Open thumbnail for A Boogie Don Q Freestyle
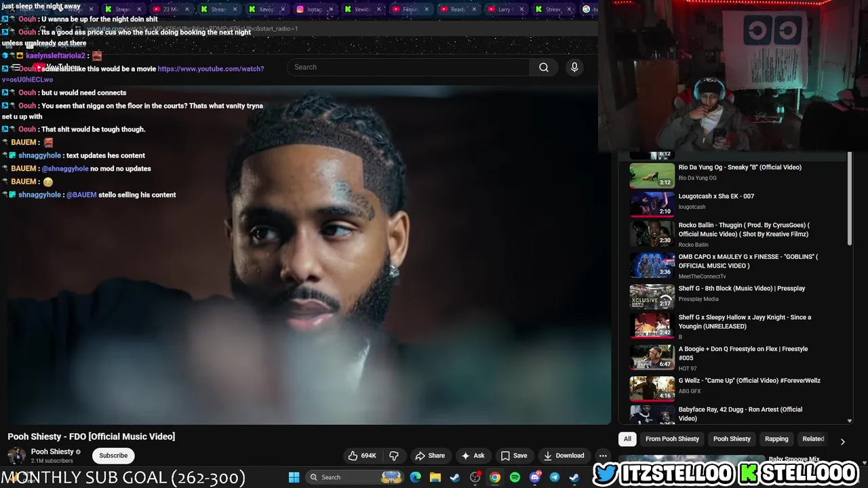Image resolution: width=868 pixels, height=488 pixels. tap(652, 357)
